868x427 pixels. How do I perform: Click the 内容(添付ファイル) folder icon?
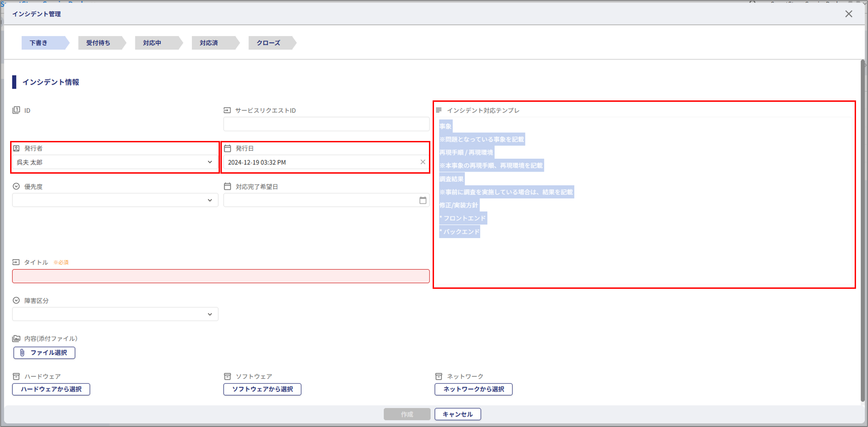tap(17, 339)
